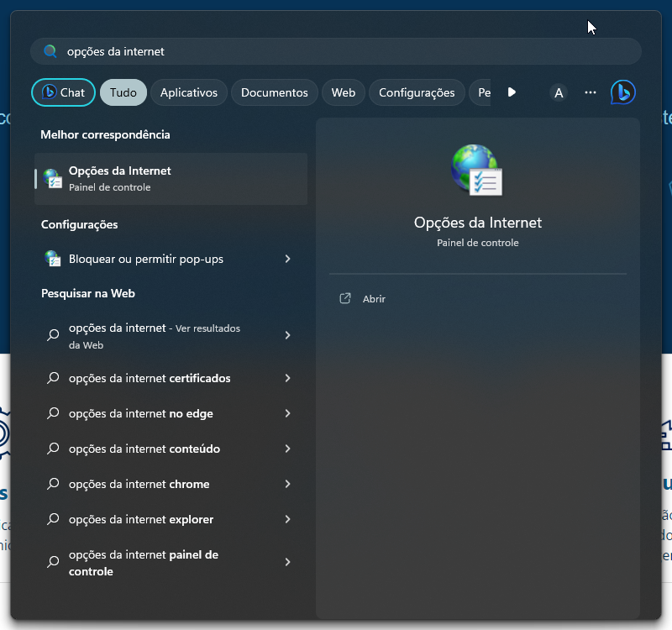Click the search icon beside 'opções da internet explorer'

point(53,519)
